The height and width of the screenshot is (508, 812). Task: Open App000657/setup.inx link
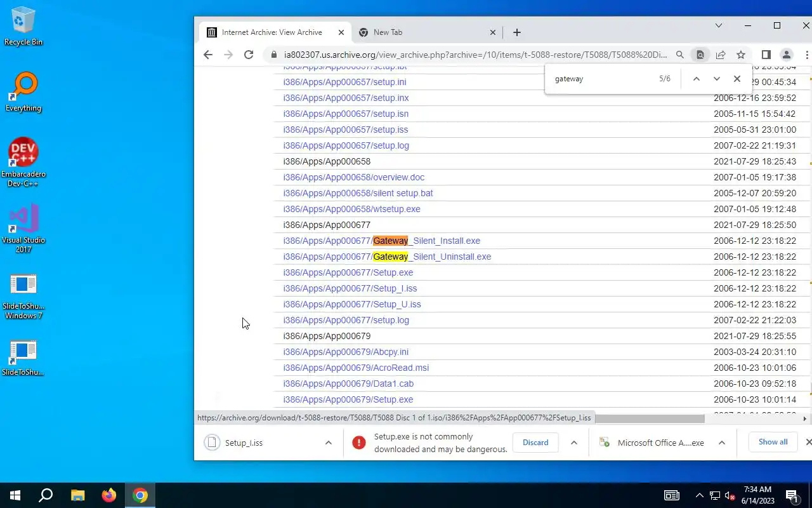point(346,98)
